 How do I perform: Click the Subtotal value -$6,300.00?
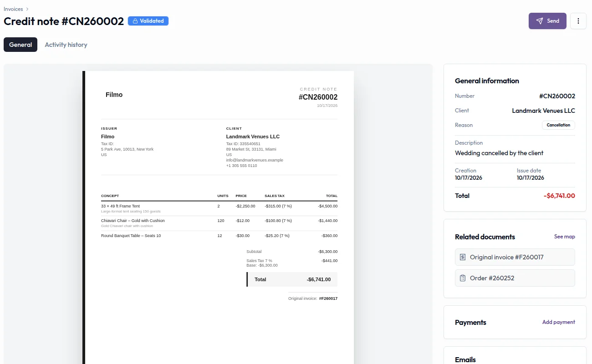[x=328, y=252]
